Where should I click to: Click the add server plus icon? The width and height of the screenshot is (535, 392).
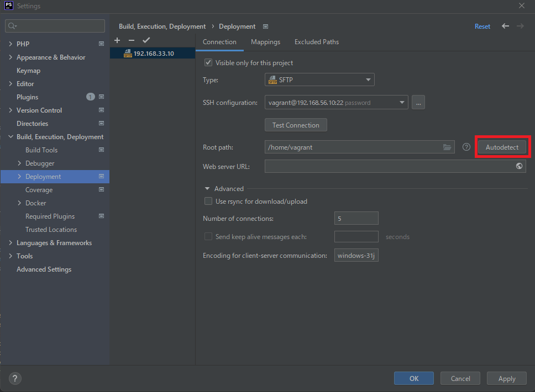tap(117, 40)
